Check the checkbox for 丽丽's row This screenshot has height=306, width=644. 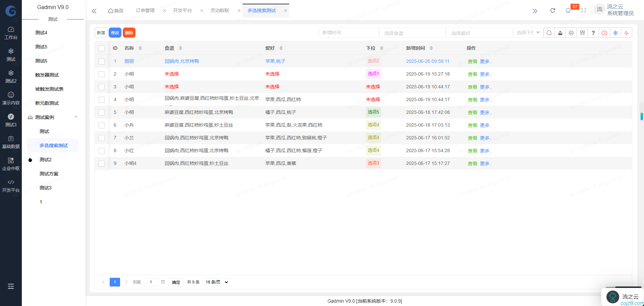(x=102, y=61)
